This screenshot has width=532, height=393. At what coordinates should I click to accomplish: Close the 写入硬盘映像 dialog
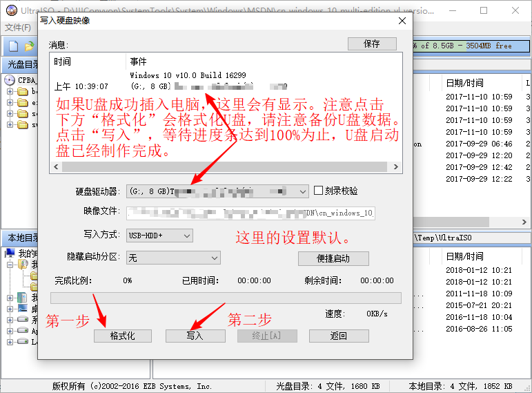pyautogui.click(x=402, y=21)
